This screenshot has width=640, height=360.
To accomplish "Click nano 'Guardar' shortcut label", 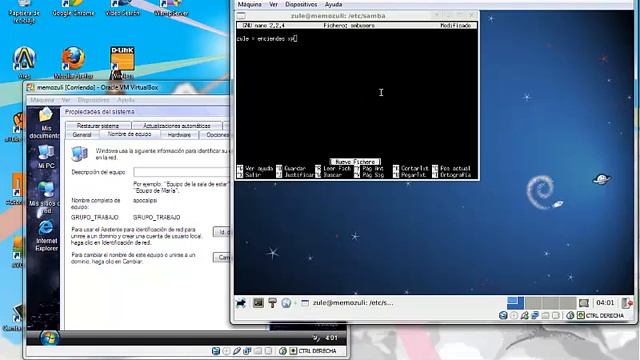I will coord(295,168).
